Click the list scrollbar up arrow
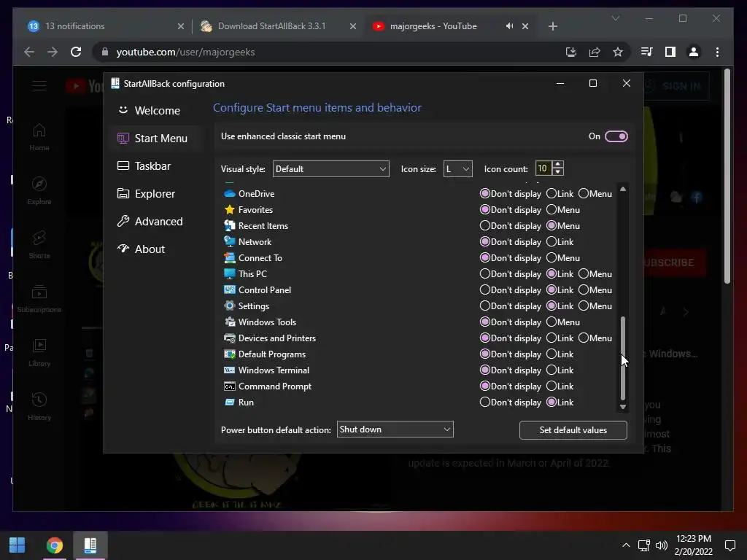This screenshot has width=747, height=560. pos(623,189)
